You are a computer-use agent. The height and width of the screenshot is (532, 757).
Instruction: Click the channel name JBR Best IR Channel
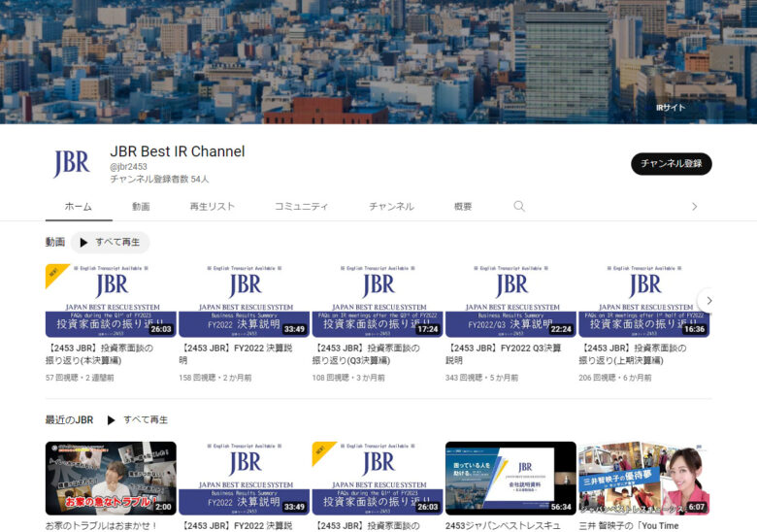(178, 151)
